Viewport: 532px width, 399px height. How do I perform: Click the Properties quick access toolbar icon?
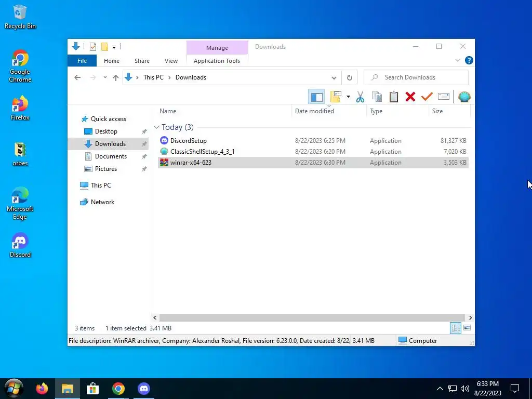[92, 47]
